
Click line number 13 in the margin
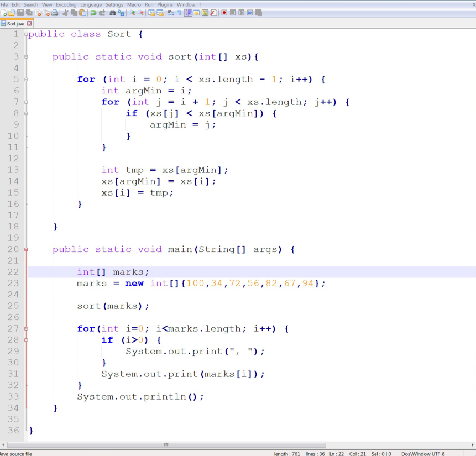[x=13, y=170]
